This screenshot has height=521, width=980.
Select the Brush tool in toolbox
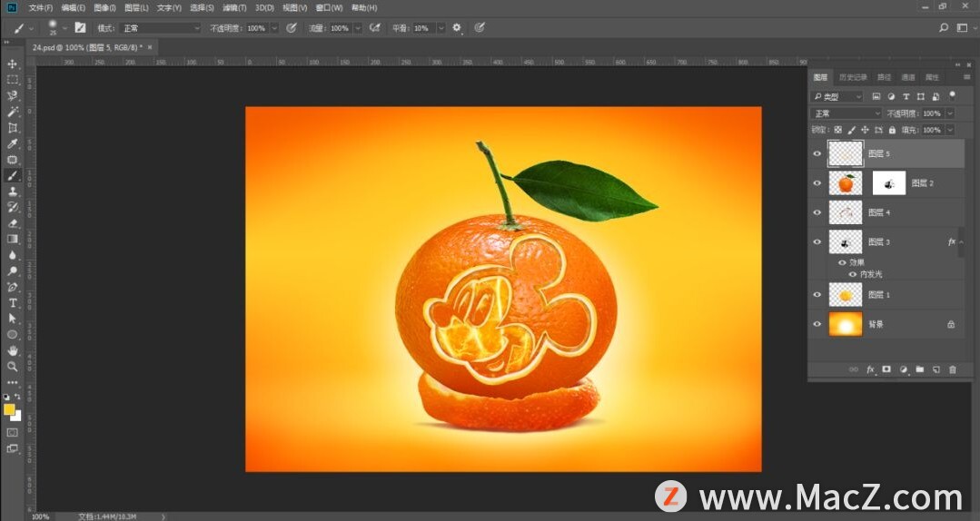click(x=12, y=175)
